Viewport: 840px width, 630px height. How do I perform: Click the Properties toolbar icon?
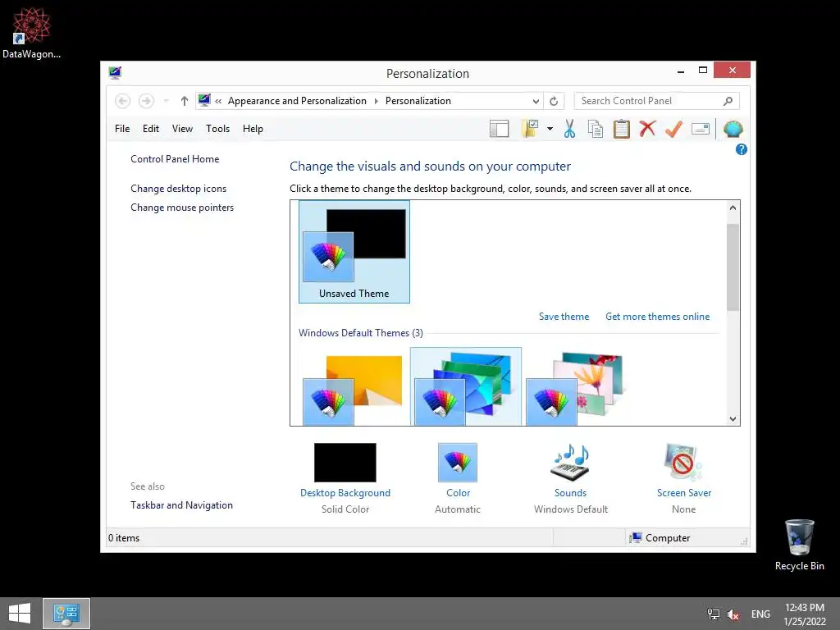click(701, 129)
